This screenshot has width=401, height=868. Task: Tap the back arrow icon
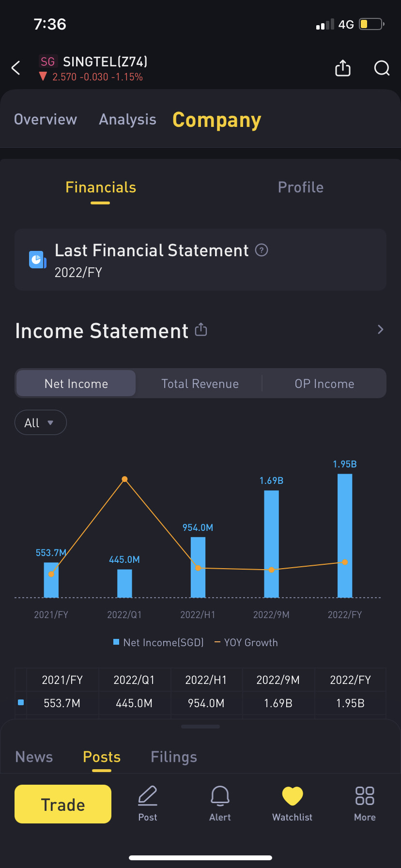[x=15, y=68]
